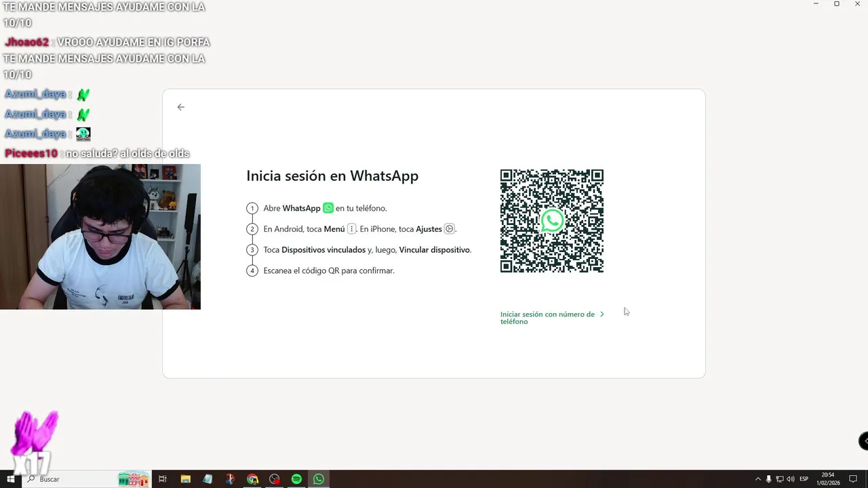Open Task View from the taskbar

pyautogui.click(x=163, y=479)
